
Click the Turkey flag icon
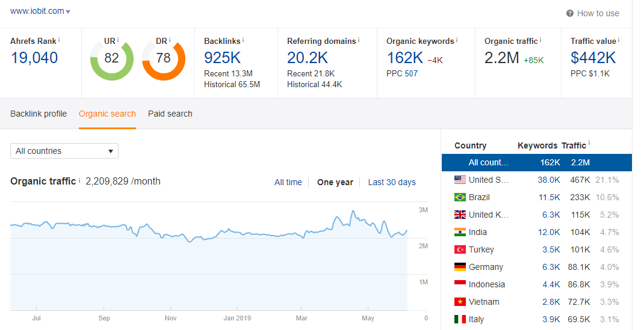click(460, 249)
